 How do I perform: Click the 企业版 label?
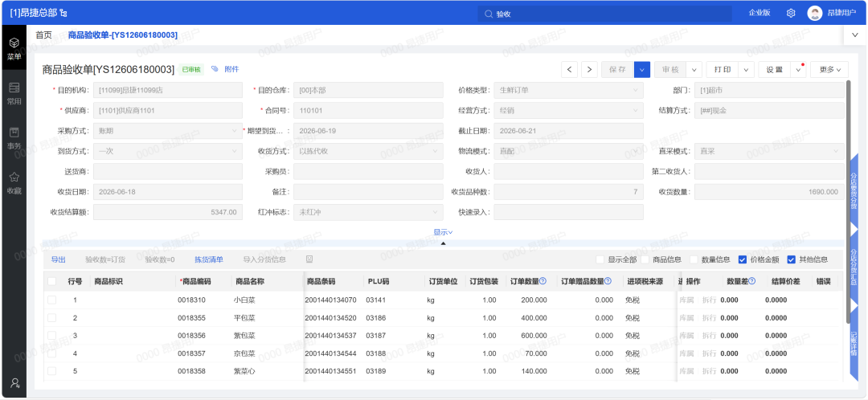click(759, 13)
